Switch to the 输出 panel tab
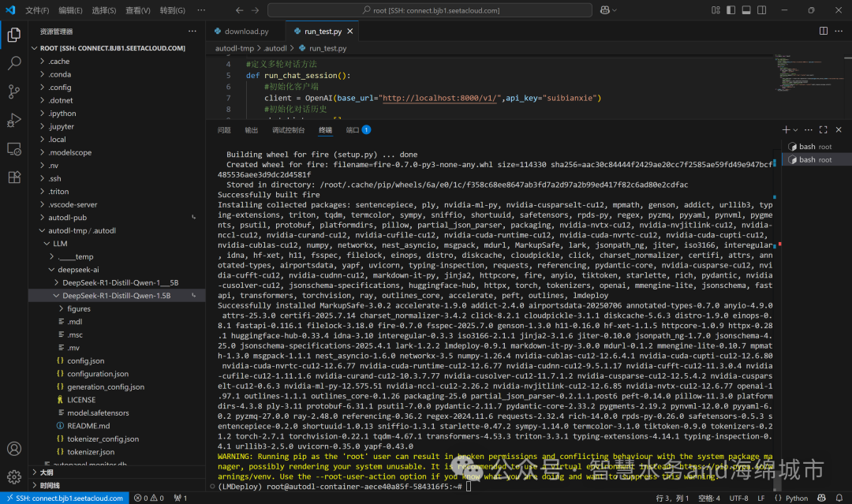The height and width of the screenshot is (504, 852). [x=251, y=130]
